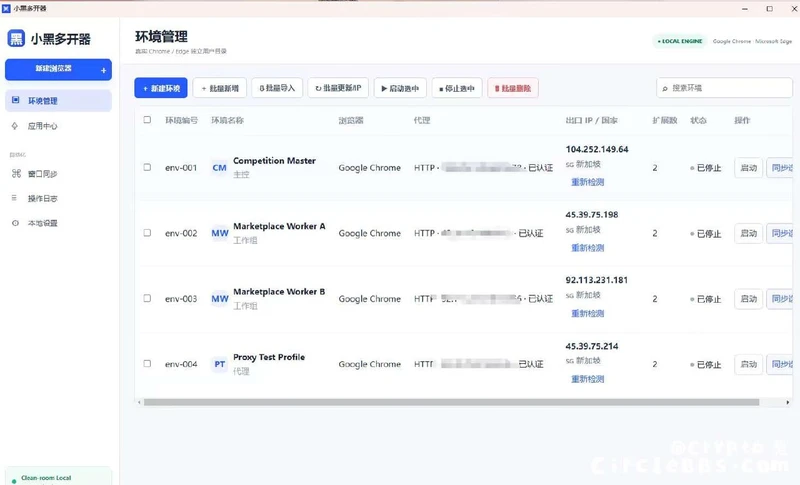Click the 停止选中 button
Image resolution: width=800 pixels, height=485 pixels.
point(457,88)
